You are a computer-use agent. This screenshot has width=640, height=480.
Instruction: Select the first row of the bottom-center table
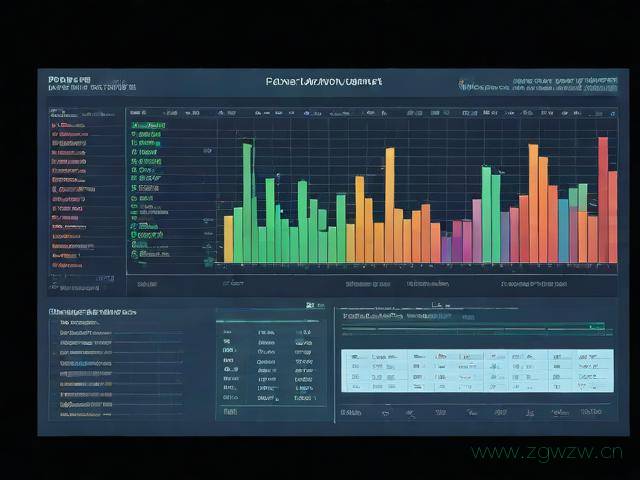(x=269, y=331)
